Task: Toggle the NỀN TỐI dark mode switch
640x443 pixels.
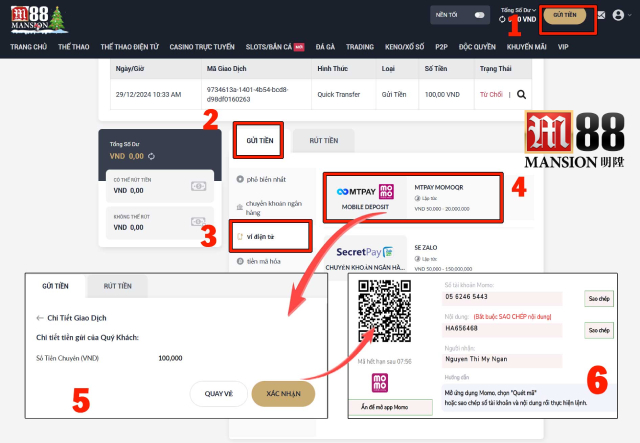Action: (479, 15)
